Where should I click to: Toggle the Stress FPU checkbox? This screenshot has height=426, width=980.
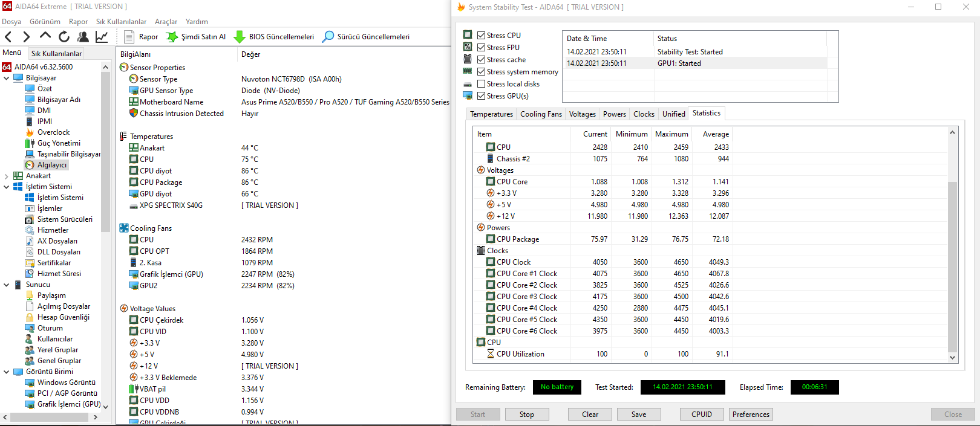tap(481, 47)
